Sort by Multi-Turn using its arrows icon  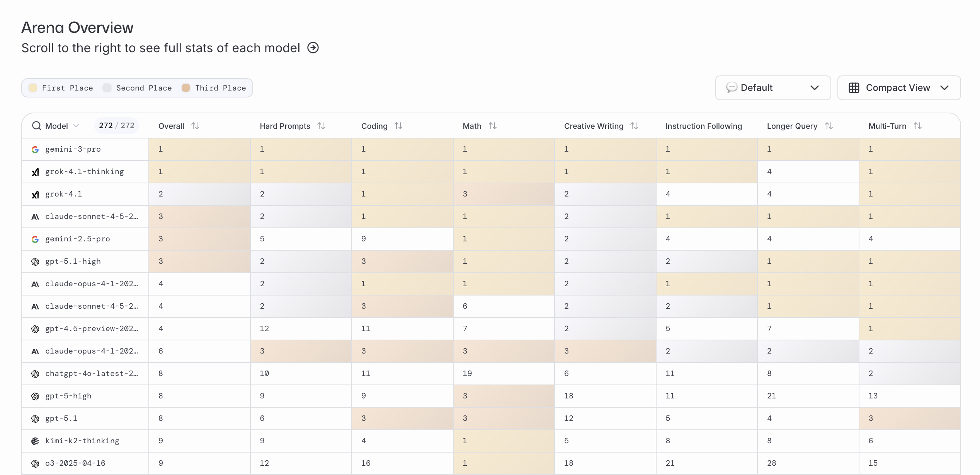click(x=918, y=126)
